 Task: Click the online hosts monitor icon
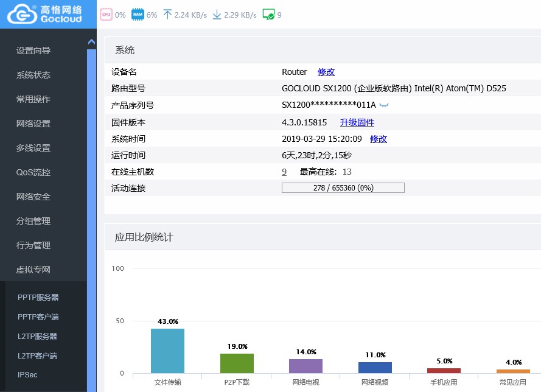click(268, 15)
